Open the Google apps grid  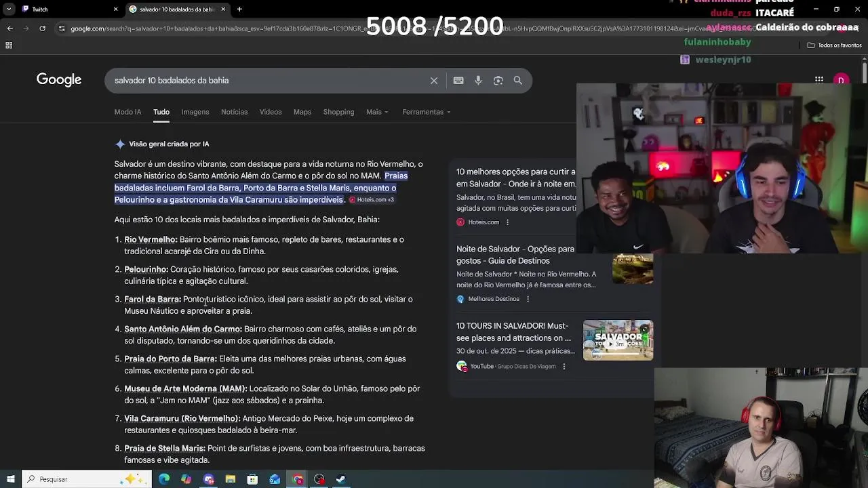click(819, 80)
